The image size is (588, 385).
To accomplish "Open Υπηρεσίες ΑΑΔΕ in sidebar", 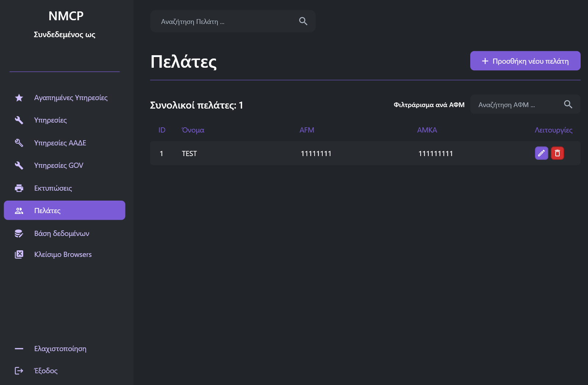I will point(60,143).
